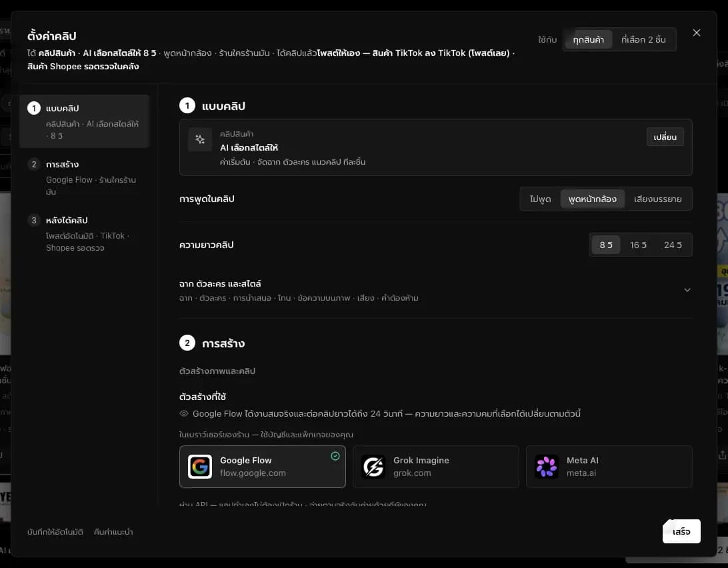This screenshot has width=728, height=568.
Task: Click the "ในเบราว์เซอร์ของร้าน" caption line
Action: pyautogui.click(x=266, y=435)
